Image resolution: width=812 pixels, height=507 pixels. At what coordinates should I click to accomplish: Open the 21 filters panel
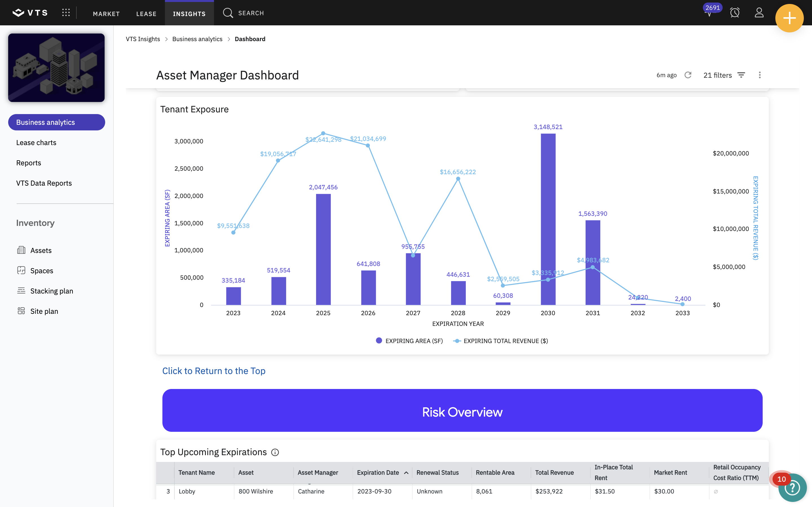[724, 75]
